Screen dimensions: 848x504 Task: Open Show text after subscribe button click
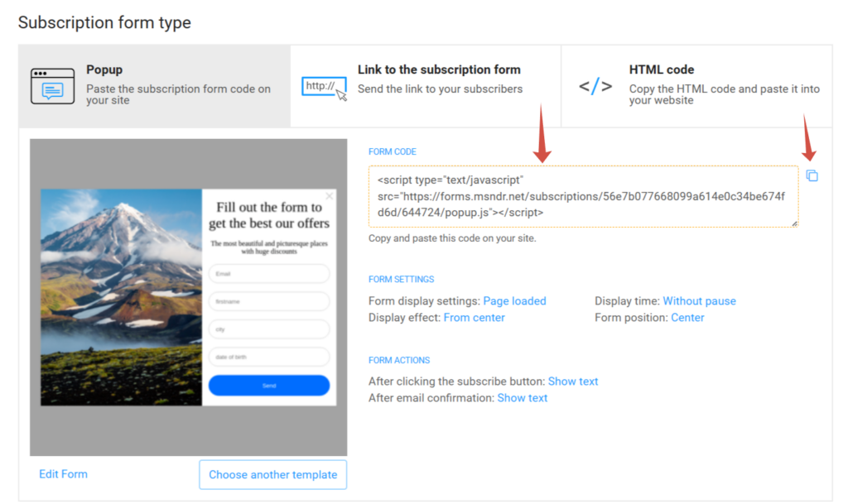(x=573, y=382)
